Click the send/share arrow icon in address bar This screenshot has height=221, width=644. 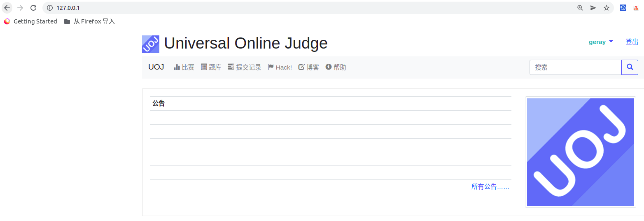[x=593, y=8]
